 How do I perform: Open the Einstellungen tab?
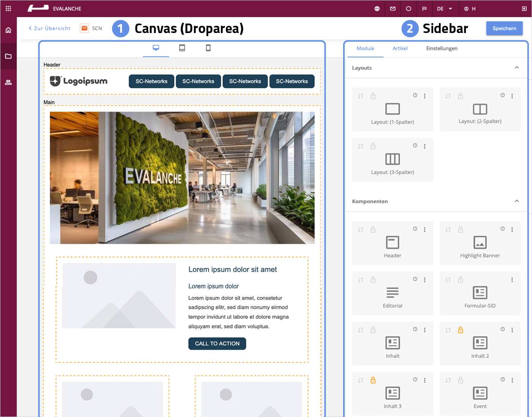tap(442, 48)
